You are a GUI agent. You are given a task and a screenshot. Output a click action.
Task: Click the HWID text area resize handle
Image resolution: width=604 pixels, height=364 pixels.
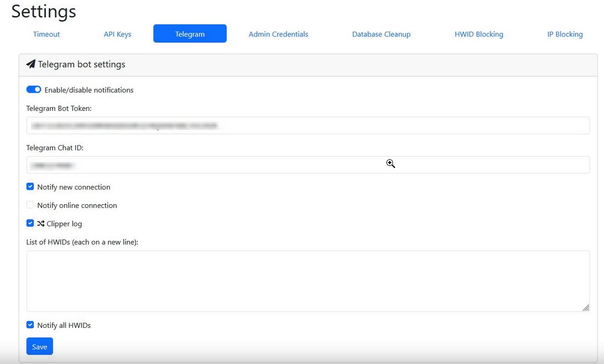pos(586,307)
